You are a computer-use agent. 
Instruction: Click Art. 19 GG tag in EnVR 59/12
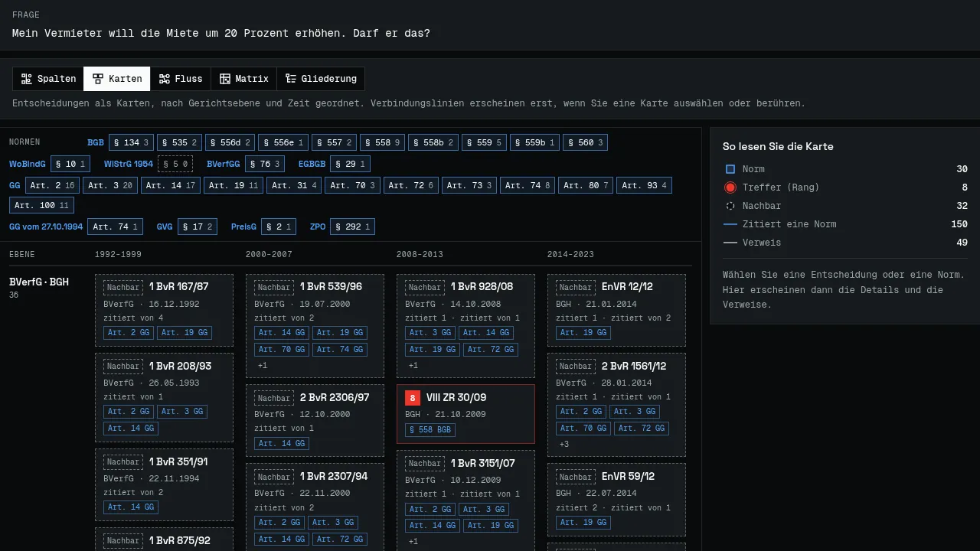click(x=583, y=523)
